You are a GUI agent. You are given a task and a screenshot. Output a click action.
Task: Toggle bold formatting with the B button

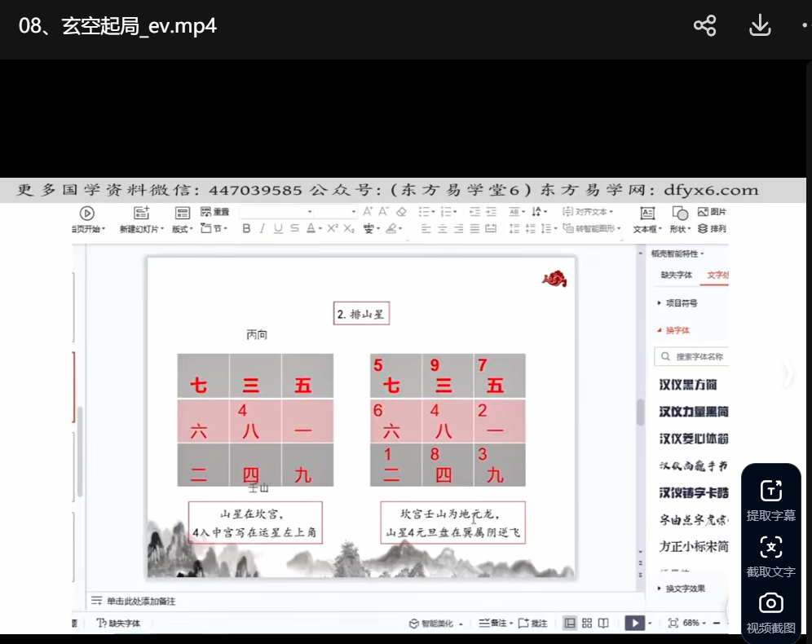coord(246,229)
